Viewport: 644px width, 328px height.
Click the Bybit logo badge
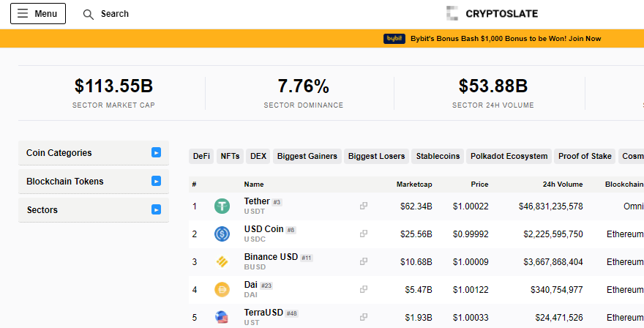pos(394,39)
